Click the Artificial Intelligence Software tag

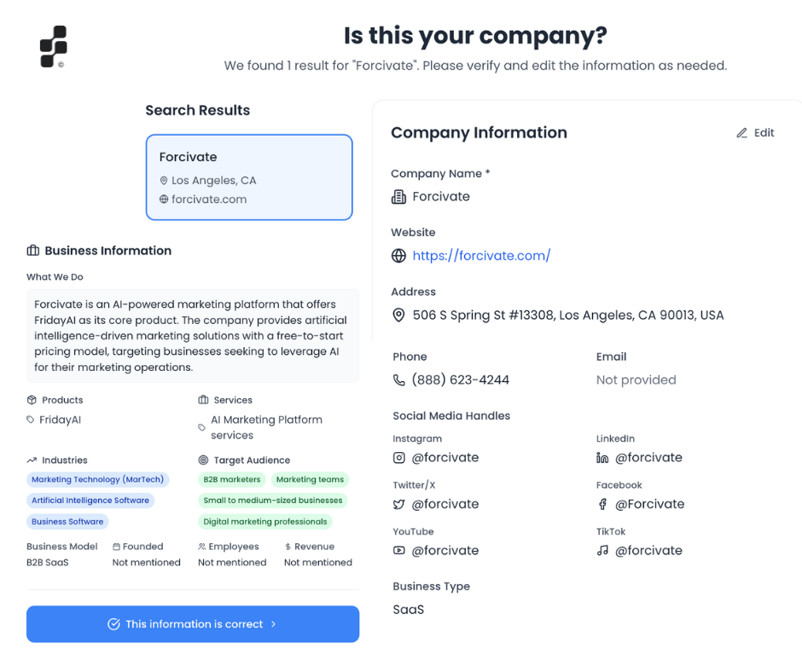click(90, 501)
